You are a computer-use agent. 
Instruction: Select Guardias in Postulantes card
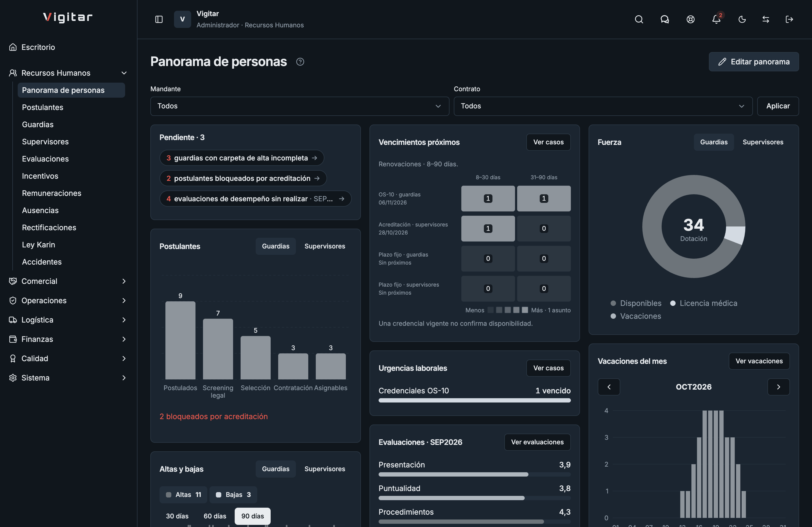(275, 246)
